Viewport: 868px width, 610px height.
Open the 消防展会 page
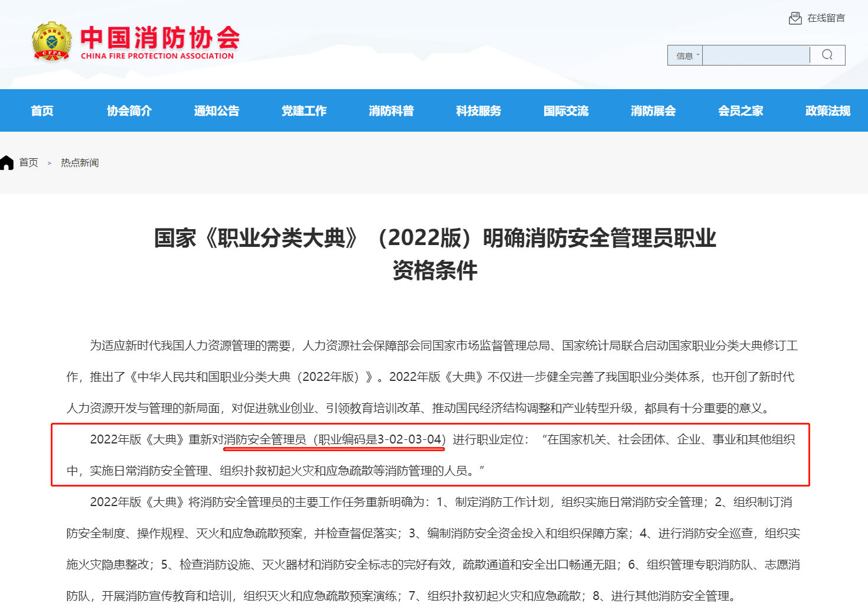[653, 110]
